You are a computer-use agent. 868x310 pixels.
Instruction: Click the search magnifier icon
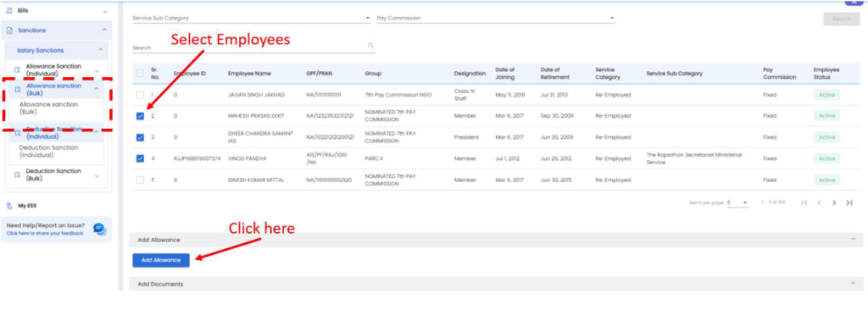(371, 46)
